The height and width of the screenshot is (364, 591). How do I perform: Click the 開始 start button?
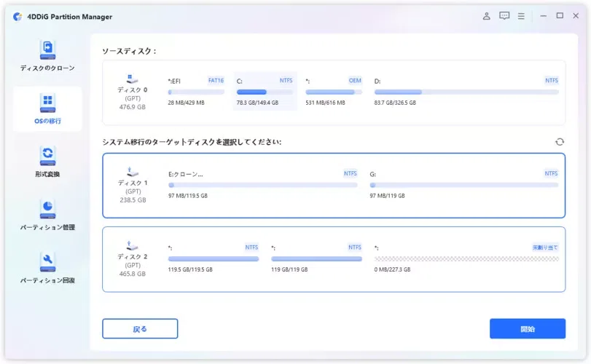tap(528, 328)
